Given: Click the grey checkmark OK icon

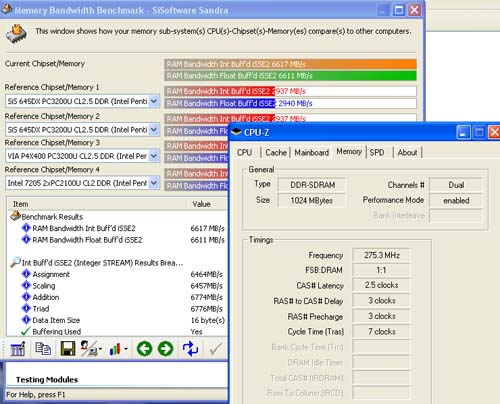Looking at the screenshot, I should [x=215, y=349].
